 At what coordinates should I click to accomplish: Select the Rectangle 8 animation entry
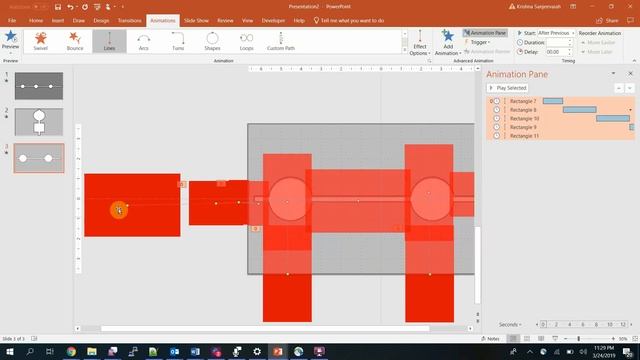click(561, 110)
